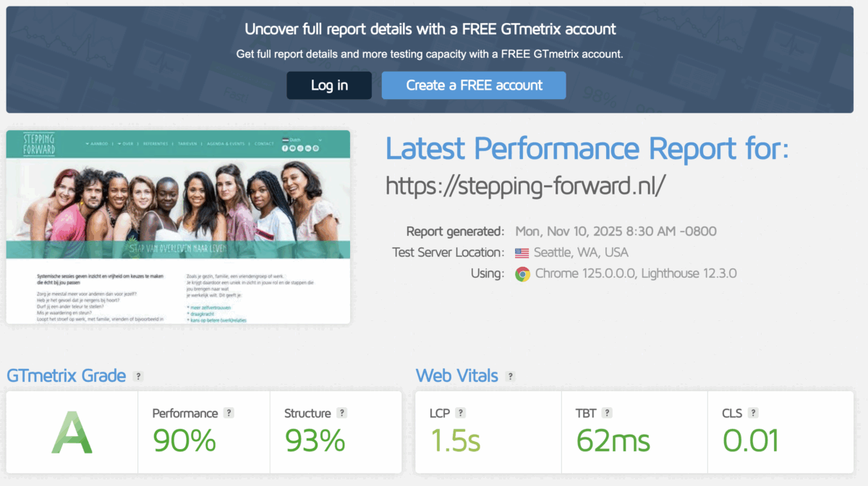This screenshot has width=868, height=486.
Task: Click the 62ms TBT value
Action: (613, 440)
